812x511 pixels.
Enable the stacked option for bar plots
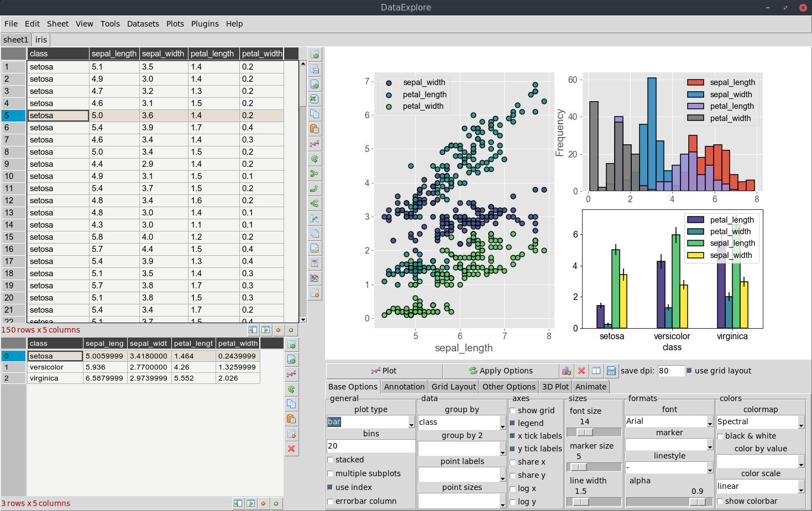click(331, 459)
